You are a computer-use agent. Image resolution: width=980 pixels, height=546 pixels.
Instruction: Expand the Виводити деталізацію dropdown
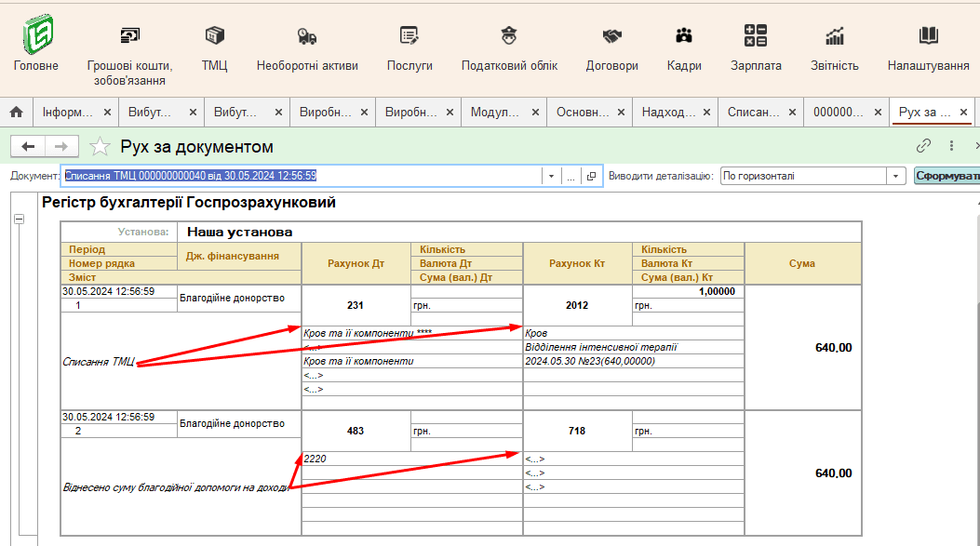[896, 176]
